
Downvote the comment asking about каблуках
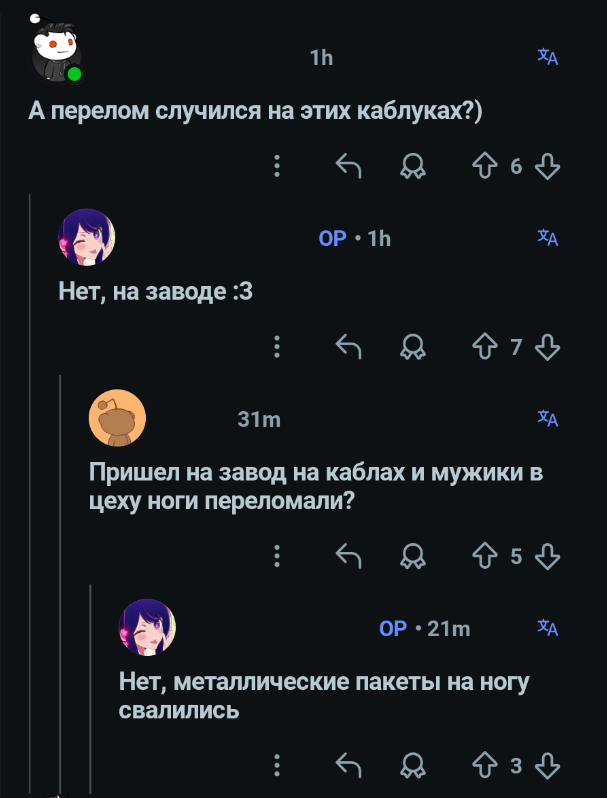[x=547, y=166]
